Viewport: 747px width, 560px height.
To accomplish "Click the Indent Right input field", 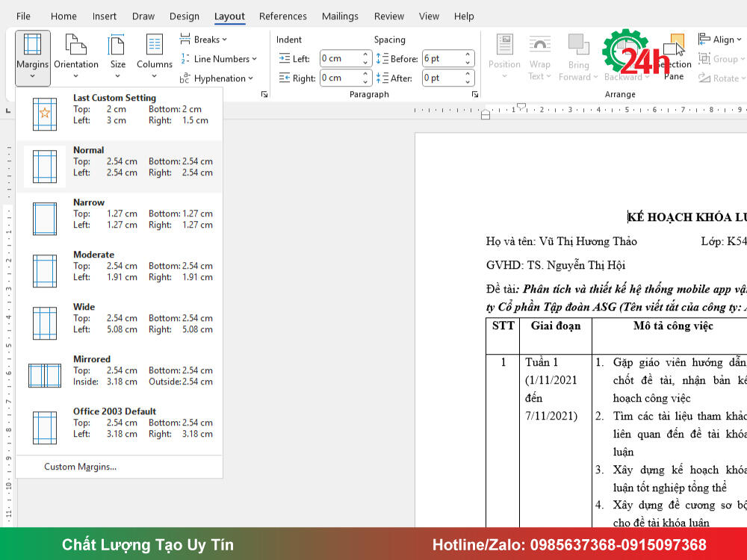I will (x=341, y=78).
